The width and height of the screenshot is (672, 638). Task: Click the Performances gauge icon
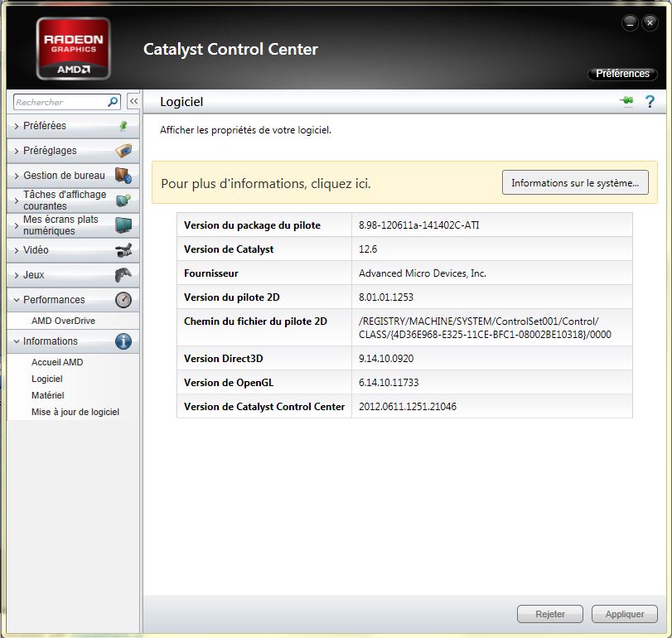pyautogui.click(x=123, y=300)
